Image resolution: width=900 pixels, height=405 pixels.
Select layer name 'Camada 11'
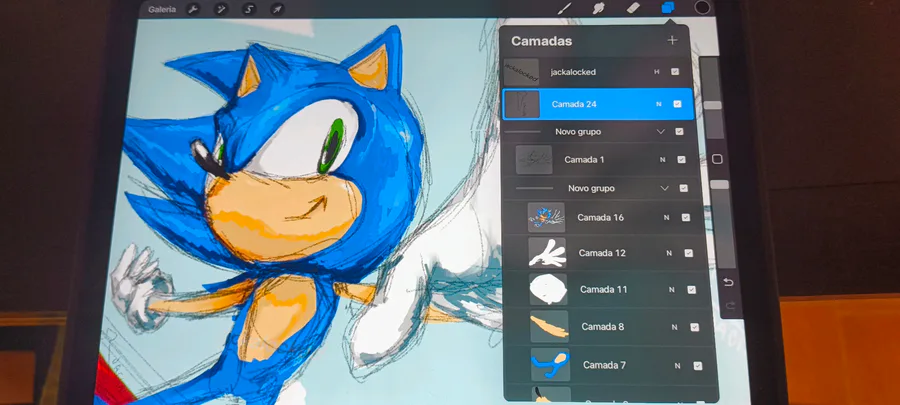604,290
